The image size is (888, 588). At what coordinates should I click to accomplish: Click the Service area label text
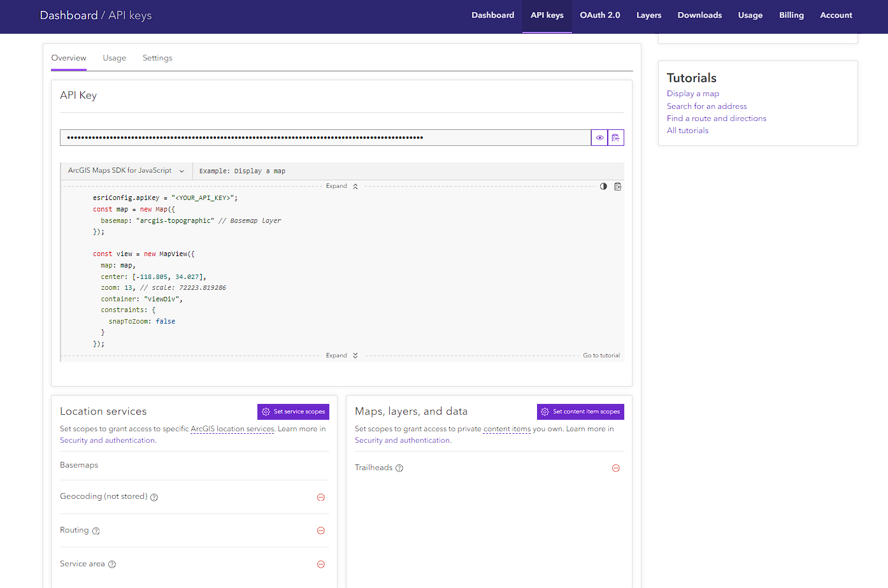pyautogui.click(x=82, y=564)
